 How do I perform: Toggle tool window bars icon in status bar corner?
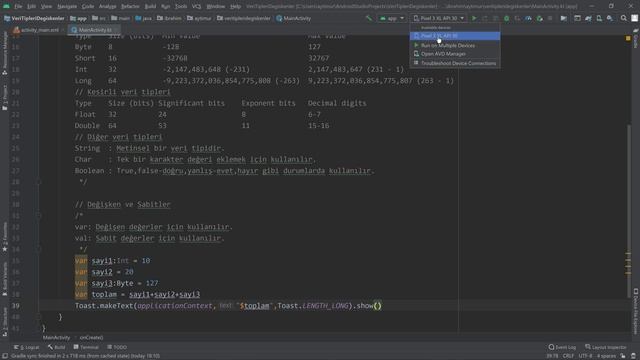[x=4, y=356]
